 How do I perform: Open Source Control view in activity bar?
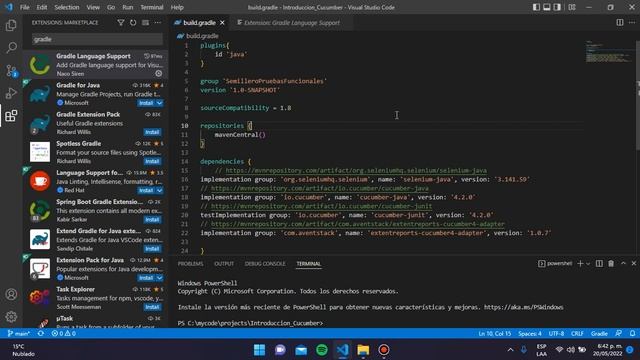[x=11, y=71]
